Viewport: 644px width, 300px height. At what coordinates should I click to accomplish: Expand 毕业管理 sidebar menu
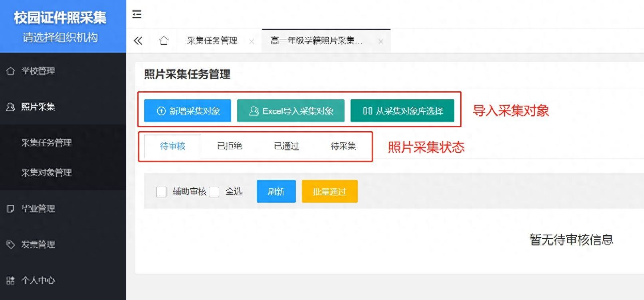click(x=38, y=209)
